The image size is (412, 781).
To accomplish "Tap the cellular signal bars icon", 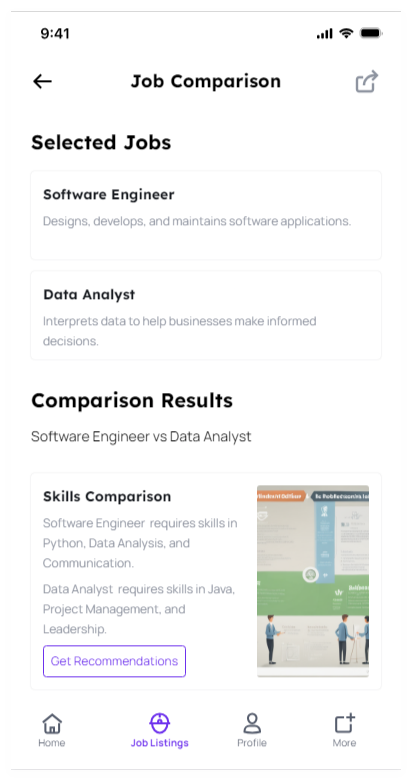I will coord(324,33).
